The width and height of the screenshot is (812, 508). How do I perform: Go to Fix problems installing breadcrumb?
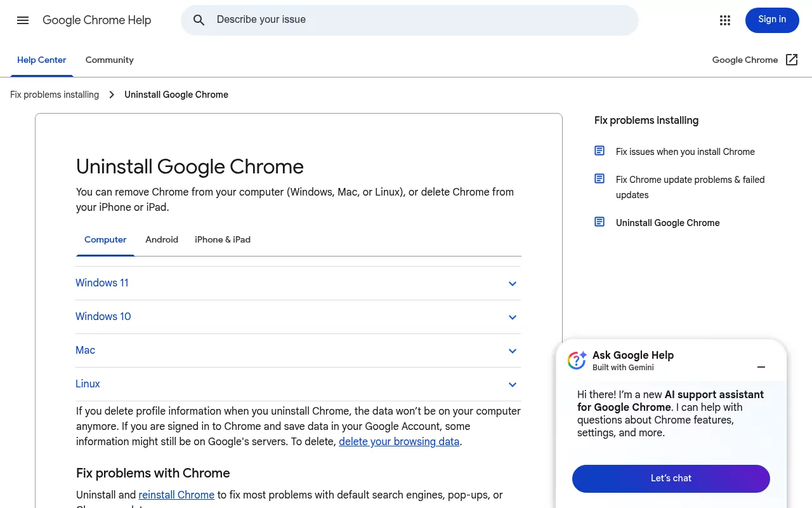pyautogui.click(x=55, y=95)
